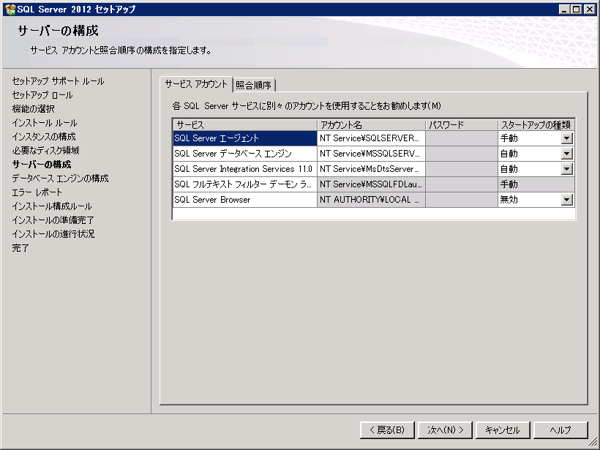Click インストールの進行状況 step in sidebar
Screen dimensions: 600x450
click(x=53, y=234)
